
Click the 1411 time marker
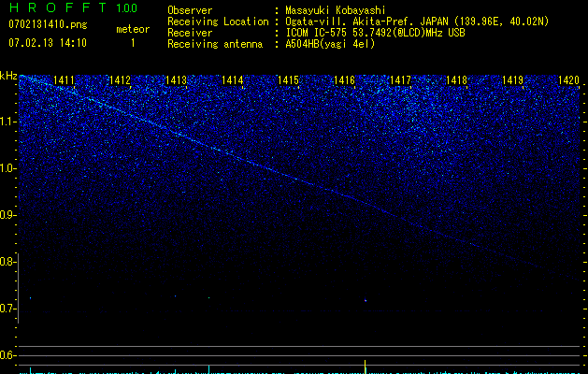coord(64,80)
